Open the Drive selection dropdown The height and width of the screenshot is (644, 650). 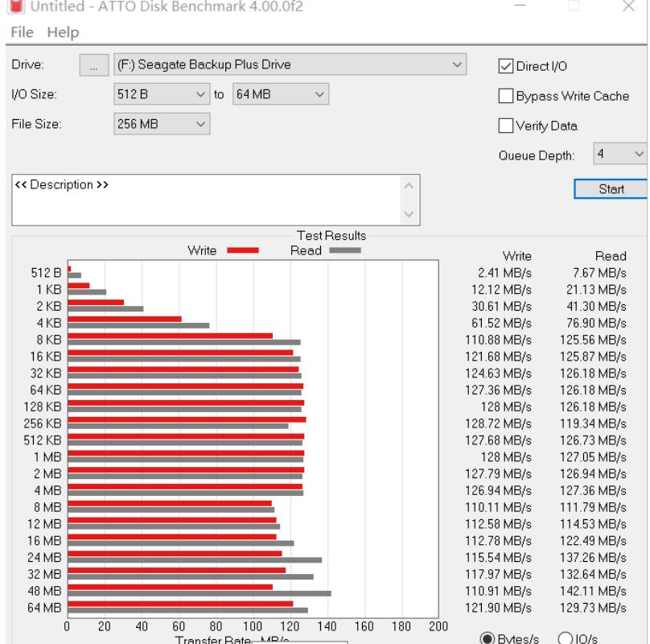coord(290,64)
